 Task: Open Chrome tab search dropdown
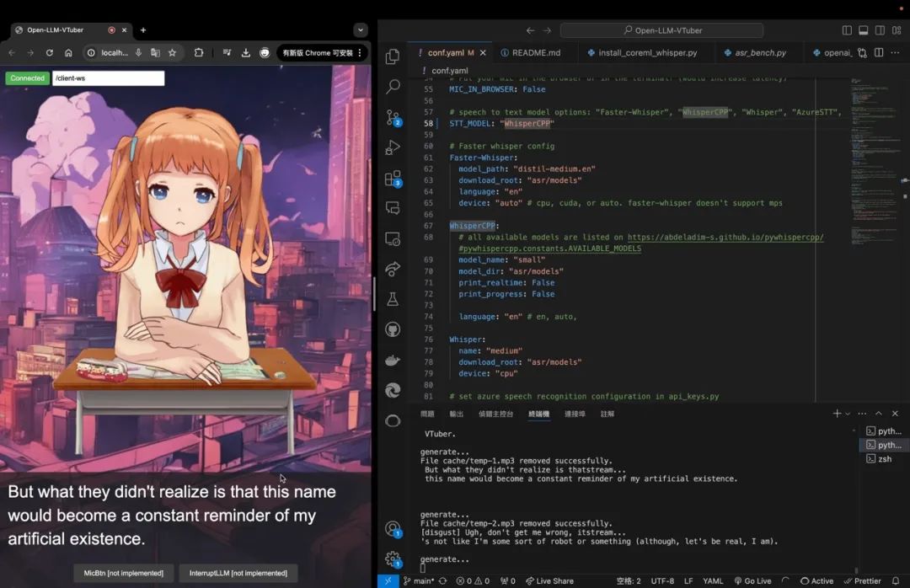361,30
